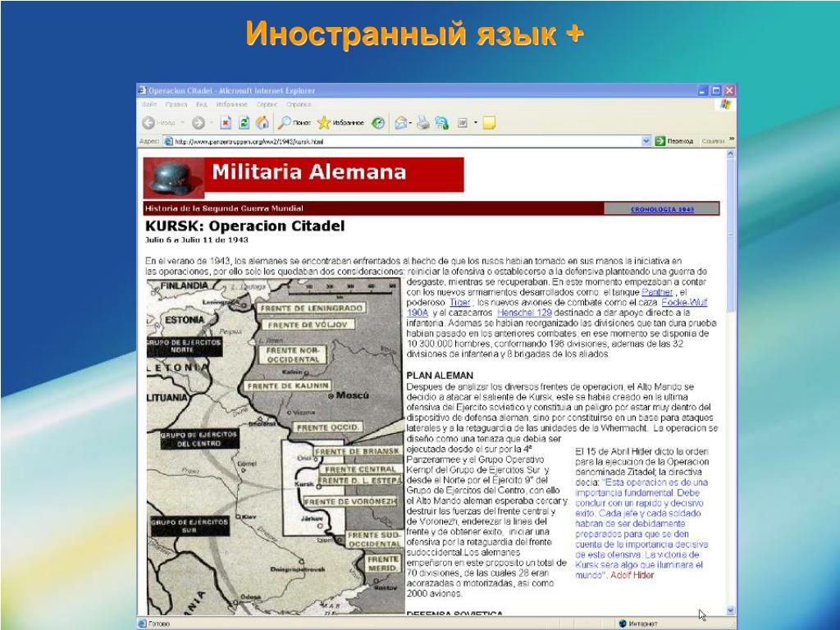Click the Mail envelope icon

tap(400, 123)
